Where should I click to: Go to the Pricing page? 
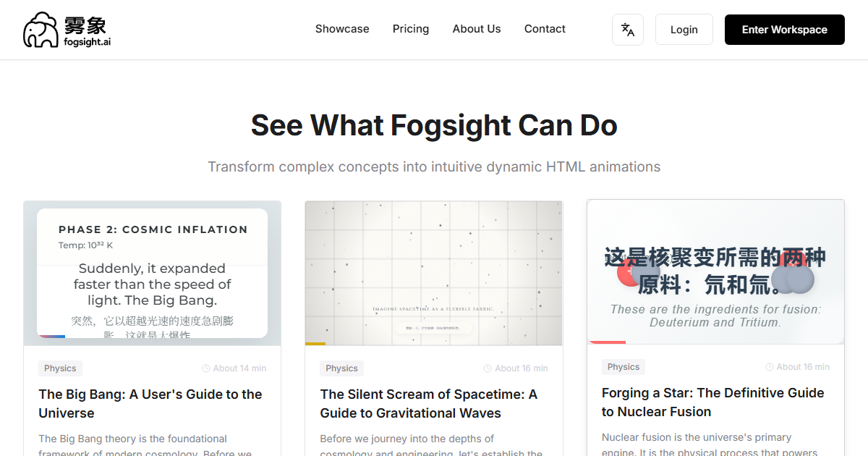[x=411, y=29]
